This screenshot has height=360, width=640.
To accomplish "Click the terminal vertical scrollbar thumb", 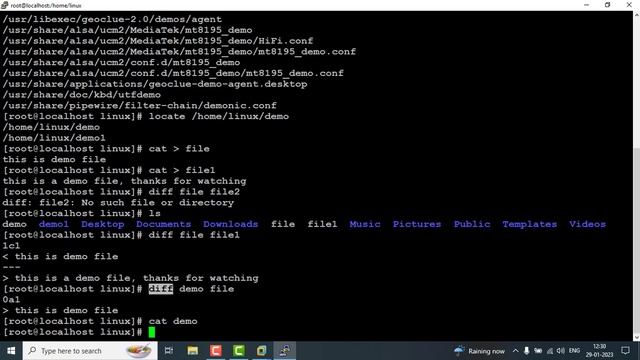I will click(636, 241).
